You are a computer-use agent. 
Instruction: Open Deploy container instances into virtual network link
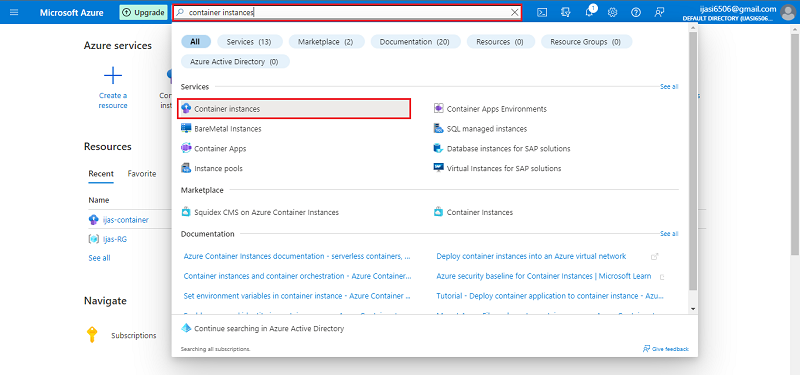(531, 256)
